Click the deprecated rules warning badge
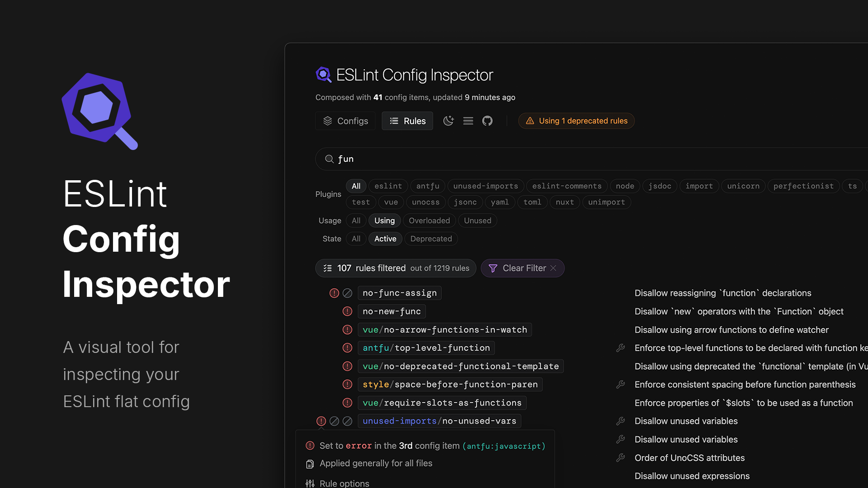The width and height of the screenshot is (868, 488). tap(576, 120)
